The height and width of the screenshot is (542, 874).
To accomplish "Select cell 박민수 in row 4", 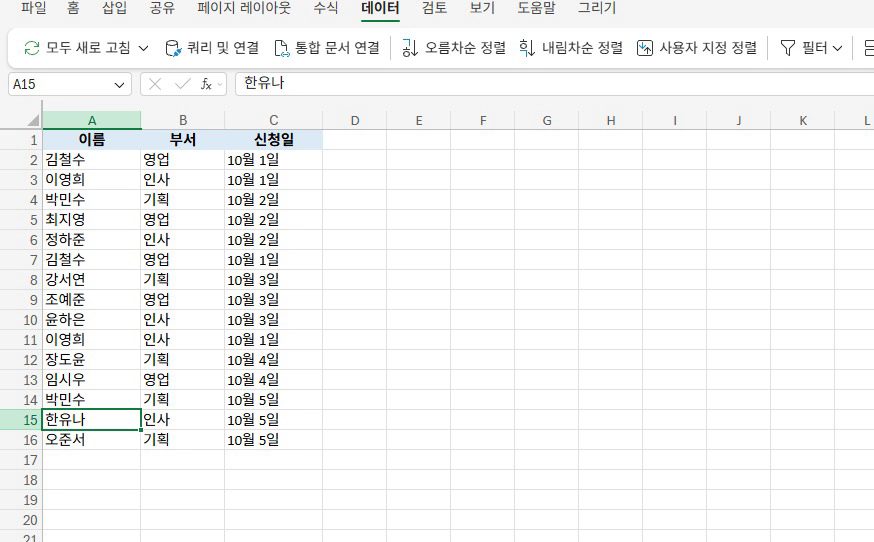I will [x=92, y=200].
